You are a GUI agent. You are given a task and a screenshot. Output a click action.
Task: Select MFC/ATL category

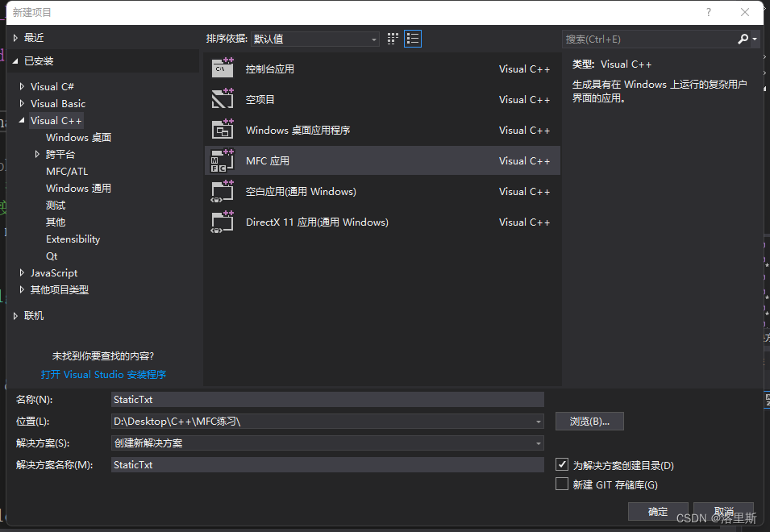(x=67, y=171)
